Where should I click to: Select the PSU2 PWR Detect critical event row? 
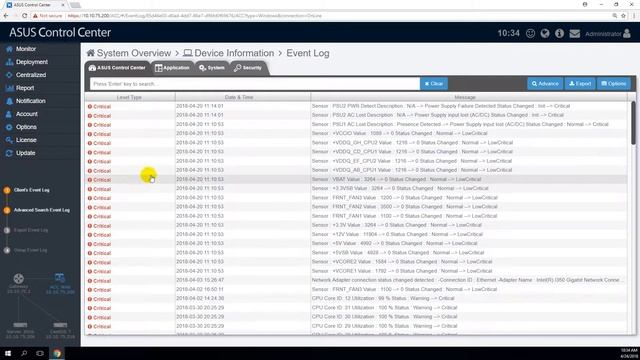(356, 106)
